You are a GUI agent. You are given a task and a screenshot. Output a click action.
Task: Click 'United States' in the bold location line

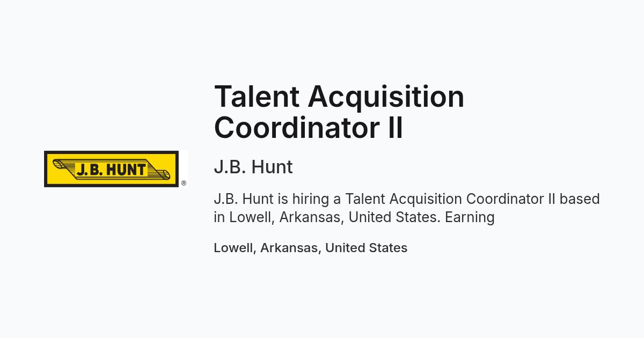[366, 248]
